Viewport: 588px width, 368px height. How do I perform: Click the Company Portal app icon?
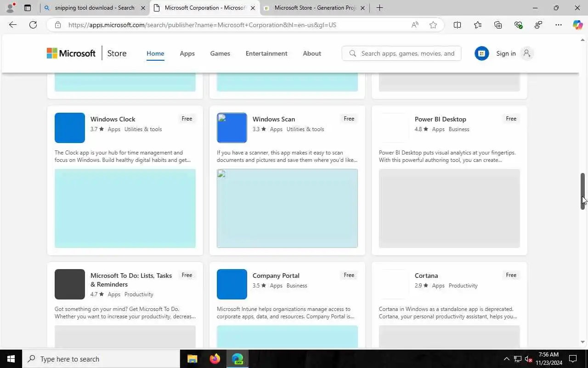(232, 284)
